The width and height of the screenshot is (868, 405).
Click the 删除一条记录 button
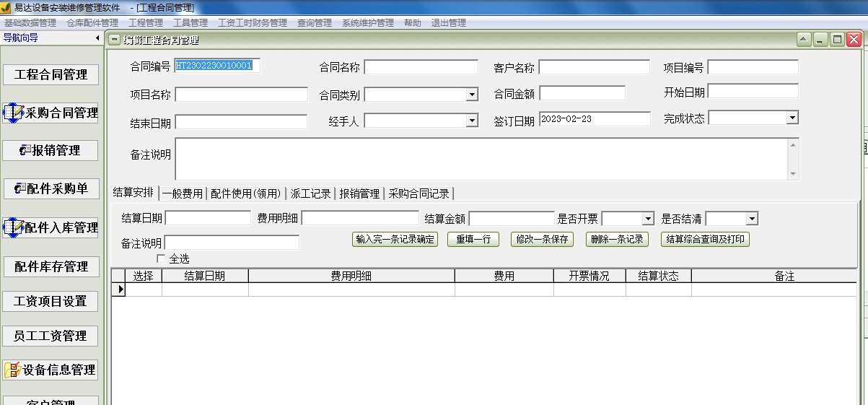coord(617,239)
